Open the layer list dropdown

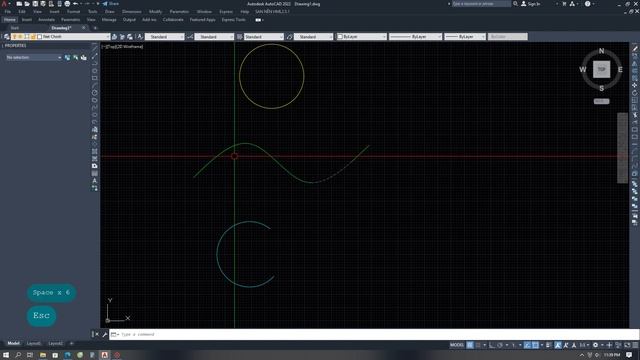tap(108, 37)
